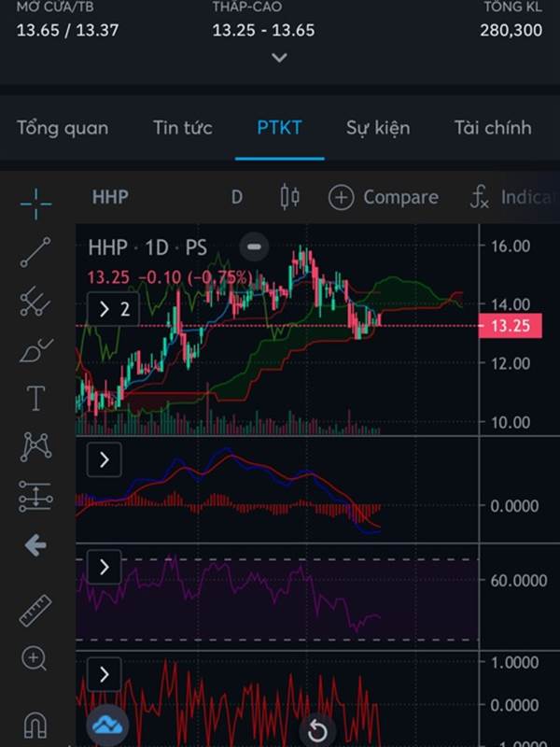Select the brush drawing tool

(35, 350)
